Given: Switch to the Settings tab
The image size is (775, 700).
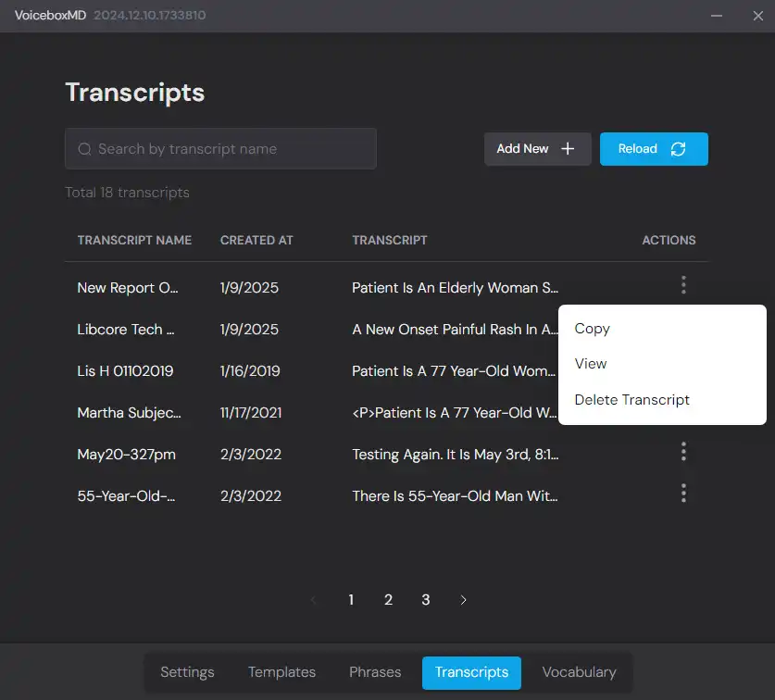Looking at the screenshot, I should point(187,672).
